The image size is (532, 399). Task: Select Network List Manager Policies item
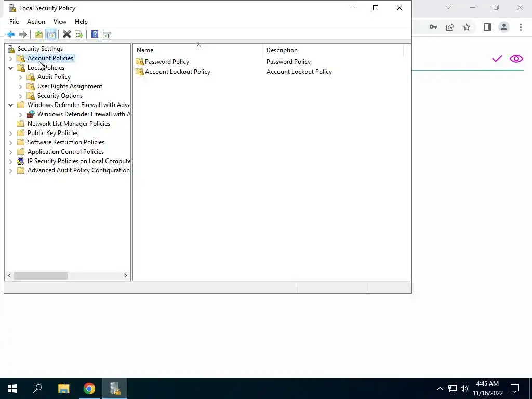tap(69, 124)
